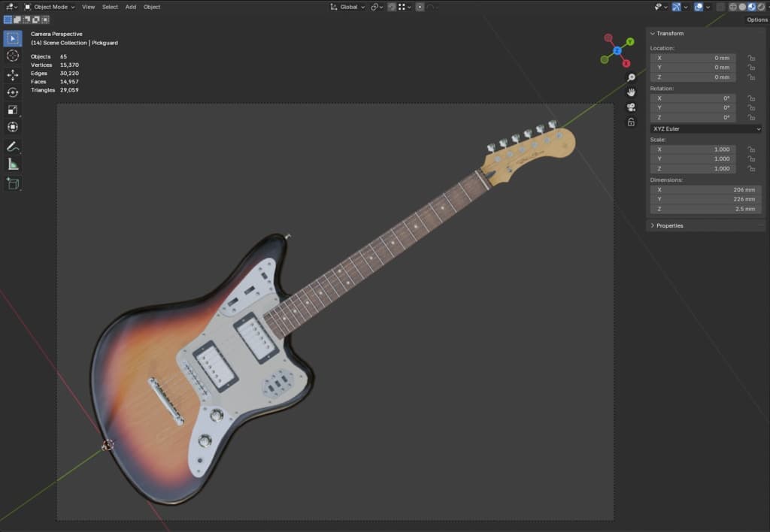The height and width of the screenshot is (532, 770).
Task: Open the Add menu
Action: pos(131,7)
